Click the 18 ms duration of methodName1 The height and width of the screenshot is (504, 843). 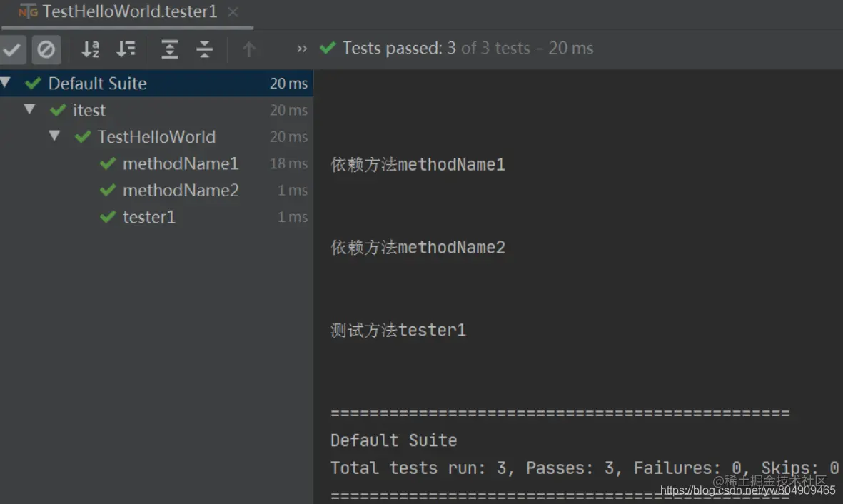click(x=288, y=163)
